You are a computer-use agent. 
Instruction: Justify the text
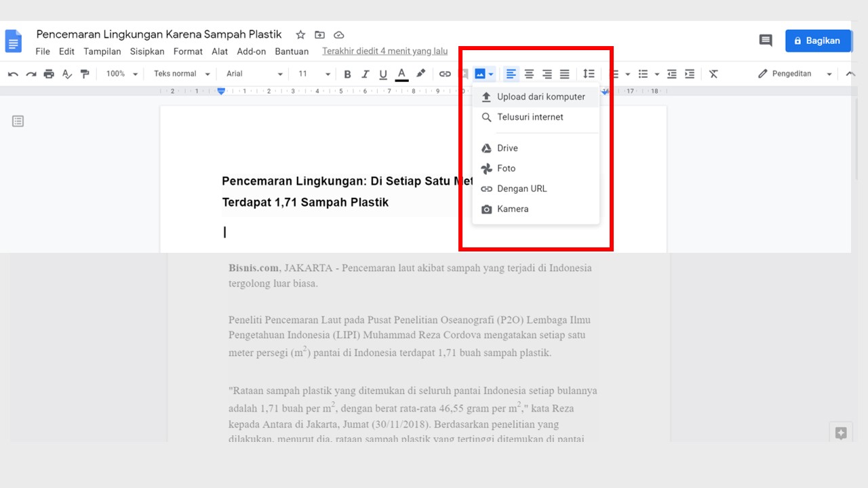point(565,74)
